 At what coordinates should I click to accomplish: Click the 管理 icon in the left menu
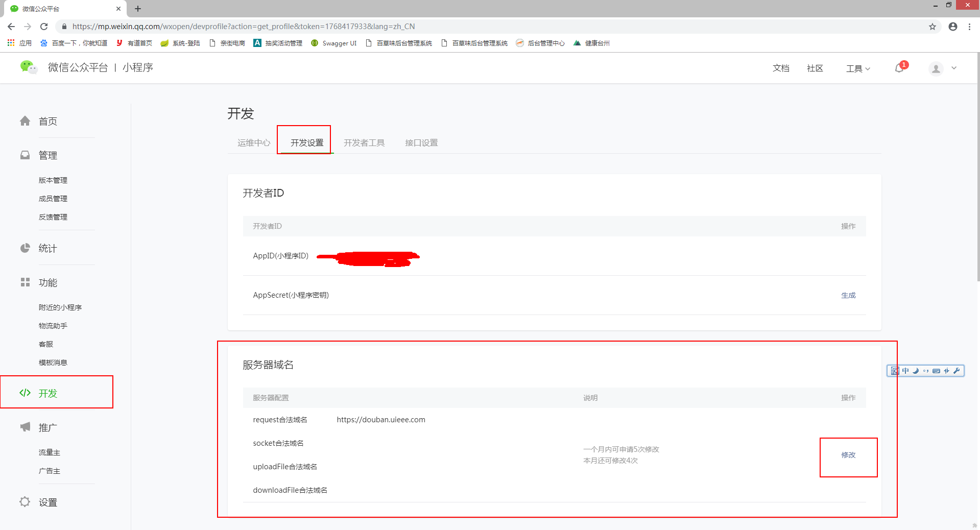(25, 155)
